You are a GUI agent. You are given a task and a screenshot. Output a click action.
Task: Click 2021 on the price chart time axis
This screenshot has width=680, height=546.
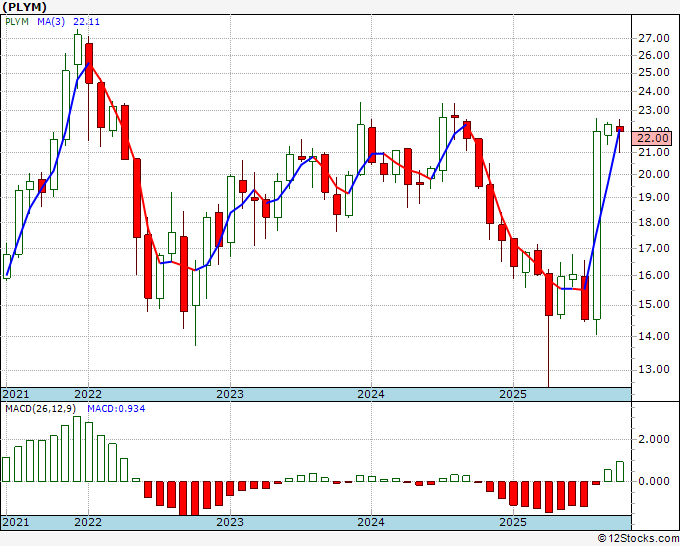click(16, 394)
